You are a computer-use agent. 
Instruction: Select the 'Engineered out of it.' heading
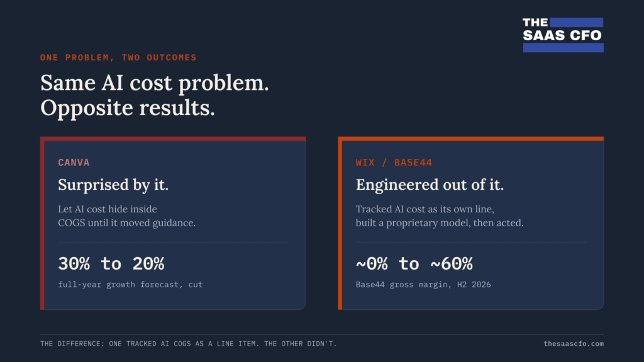430,185
